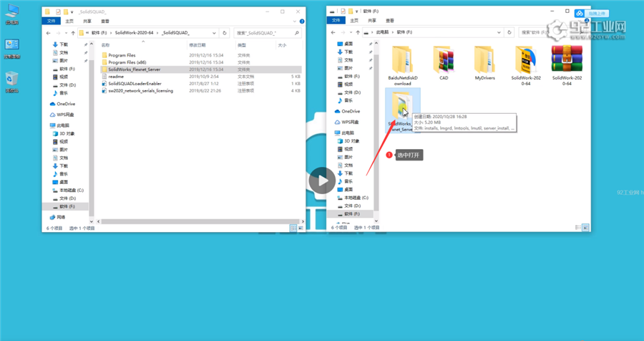Select 本地磁盘 (C:) in _SolidSQUAD_ sidebar
Screen dimensions: 644x341
(69, 190)
